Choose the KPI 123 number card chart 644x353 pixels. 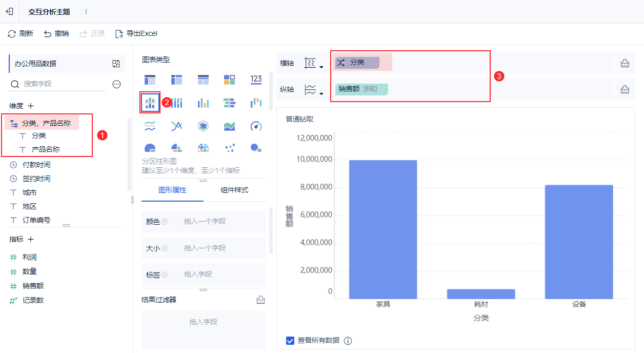pyautogui.click(x=256, y=80)
